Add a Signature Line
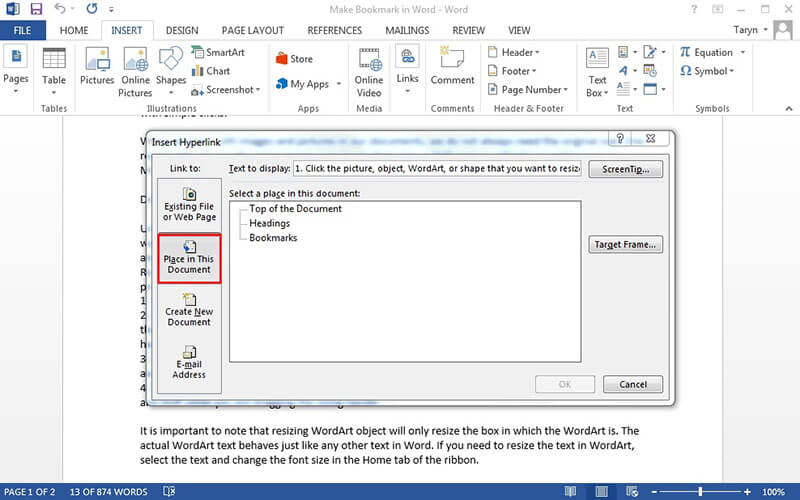This screenshot has width=800, height=500. 654,52
